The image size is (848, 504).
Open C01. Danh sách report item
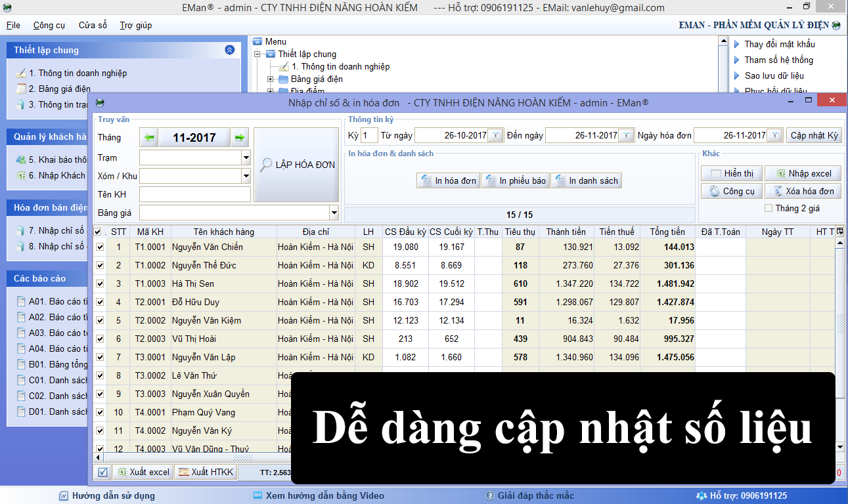coord(52,380)
